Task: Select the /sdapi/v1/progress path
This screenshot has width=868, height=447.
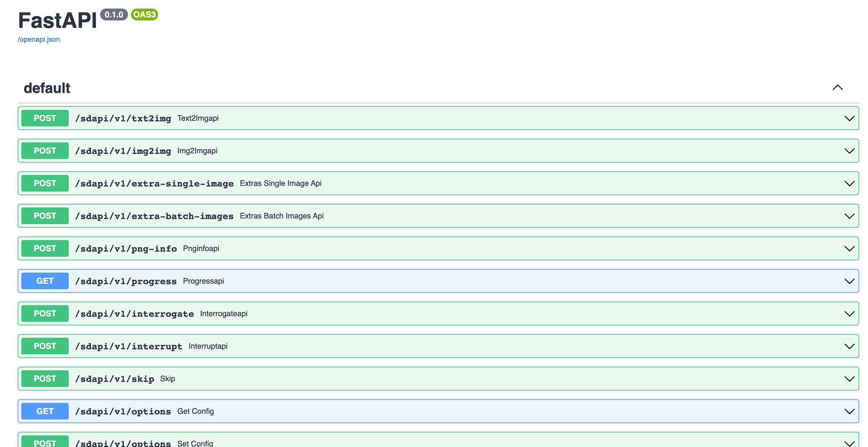Action: pos(126,282)
